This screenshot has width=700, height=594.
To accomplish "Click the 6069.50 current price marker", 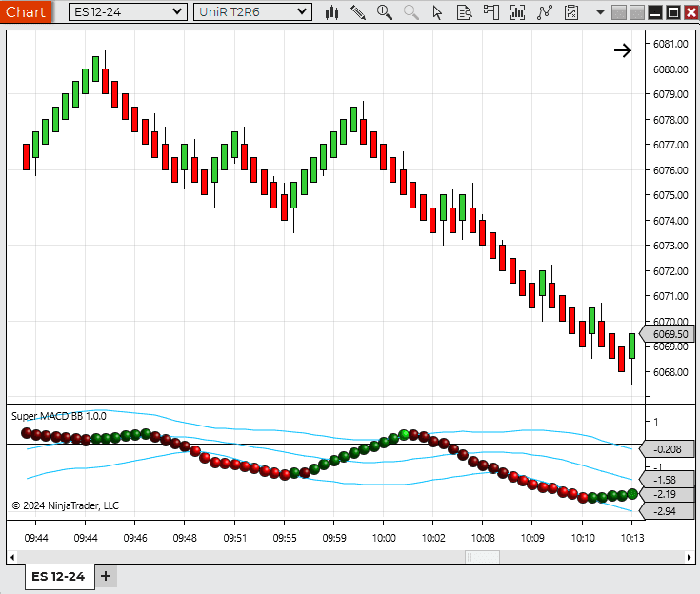I will pos(670,334).
